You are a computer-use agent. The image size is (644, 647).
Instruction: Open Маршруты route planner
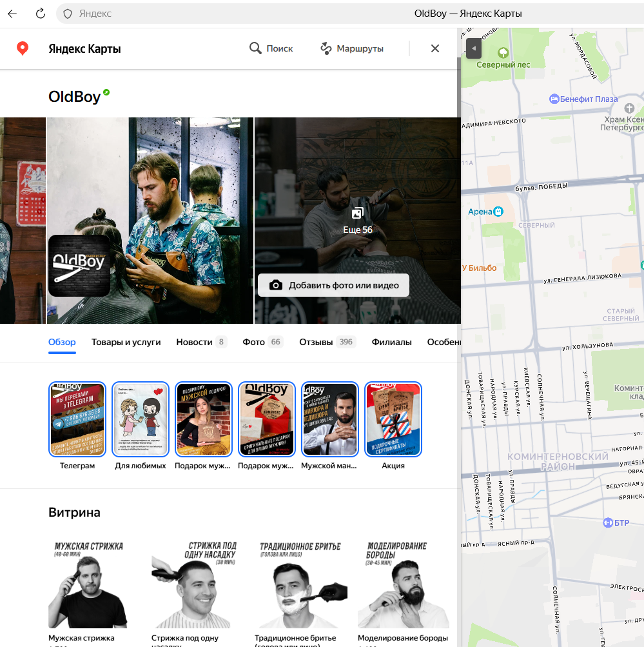352,48
